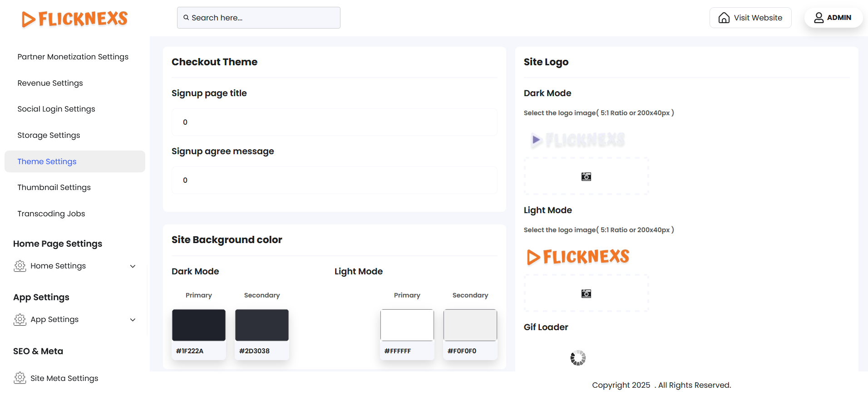
Task: Click the gear icon beside Site Meta Settings
Action: (x=20, y=378)
